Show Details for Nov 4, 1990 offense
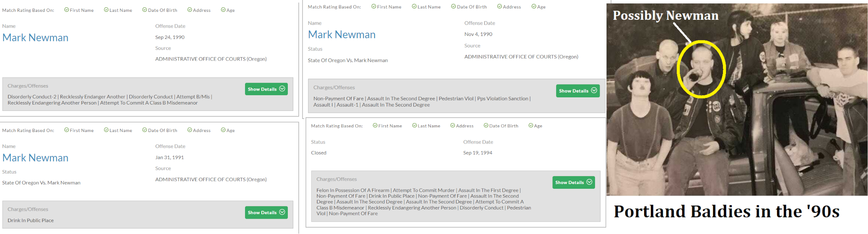 point(577,91)
